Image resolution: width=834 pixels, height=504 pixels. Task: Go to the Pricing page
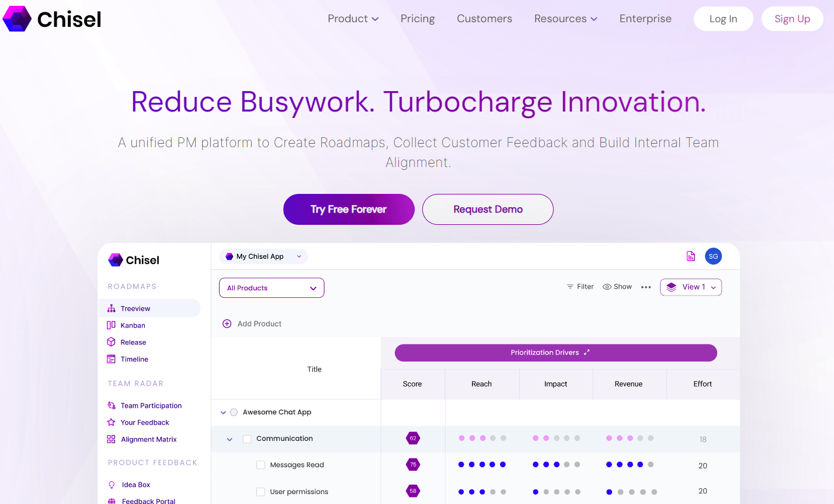coord(418,19)
